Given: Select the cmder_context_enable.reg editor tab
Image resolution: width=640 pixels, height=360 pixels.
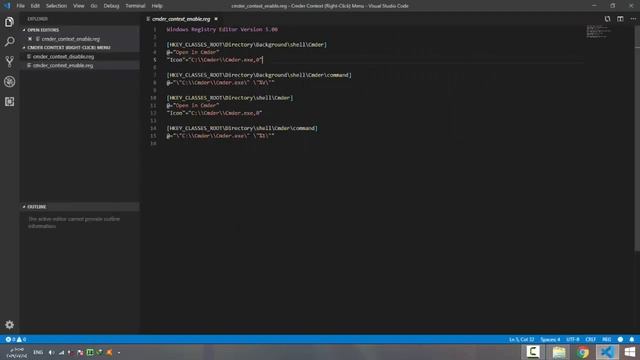Looking at the screenshot, I should coord(181,19).
